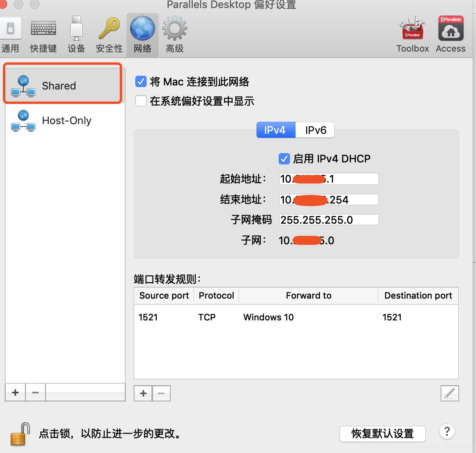Click the 子网掩码 subnet mask field
This screenshot has width=476, height=453.
329,220
